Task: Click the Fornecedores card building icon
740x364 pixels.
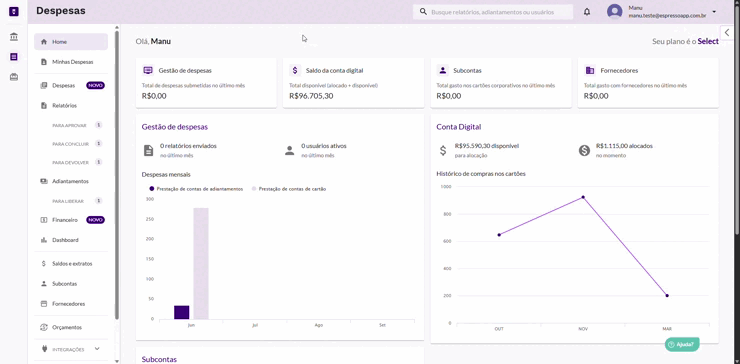Action: [590, 70]
